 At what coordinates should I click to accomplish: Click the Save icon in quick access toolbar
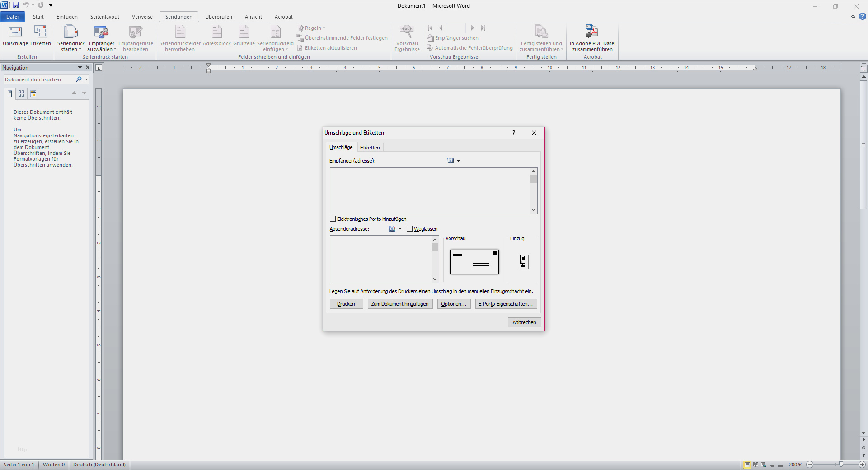[16, 5]
